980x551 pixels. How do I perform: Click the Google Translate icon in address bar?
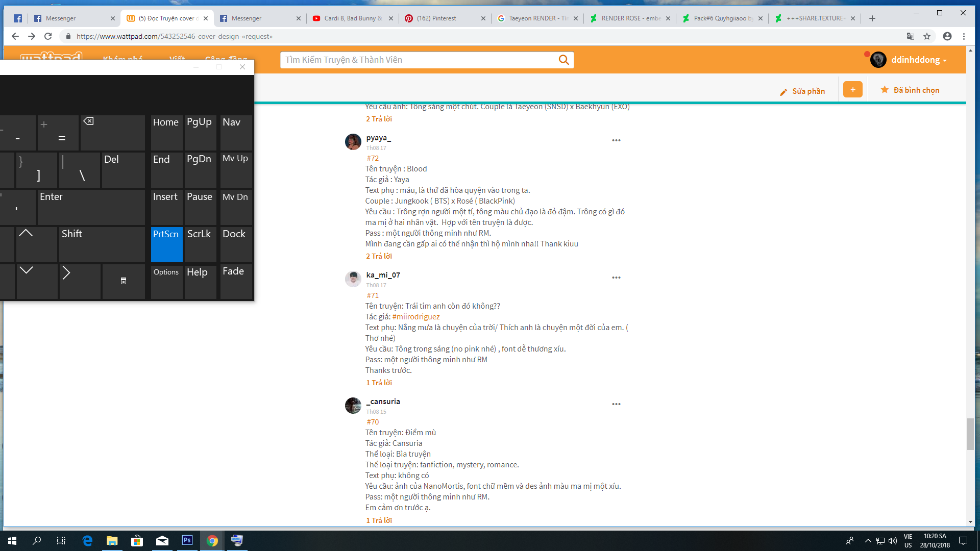910,36
